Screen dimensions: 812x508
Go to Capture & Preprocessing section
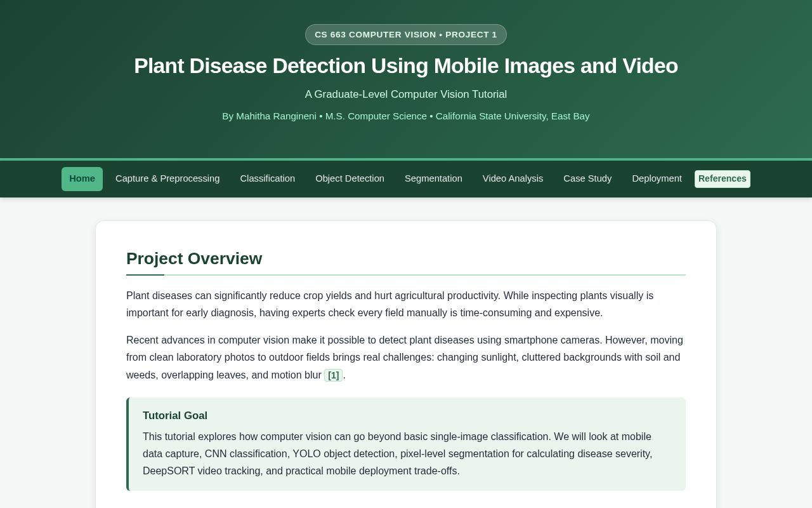167,179
